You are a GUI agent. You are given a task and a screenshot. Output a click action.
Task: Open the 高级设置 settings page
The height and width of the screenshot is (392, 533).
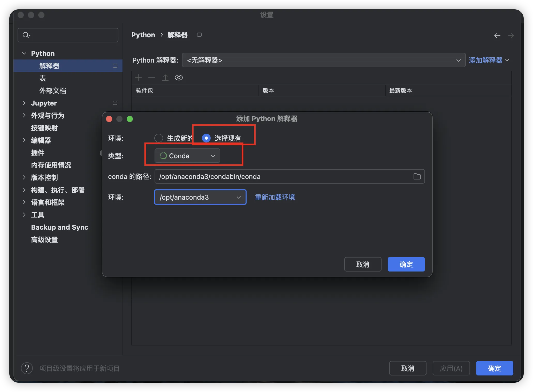point(44,239)
